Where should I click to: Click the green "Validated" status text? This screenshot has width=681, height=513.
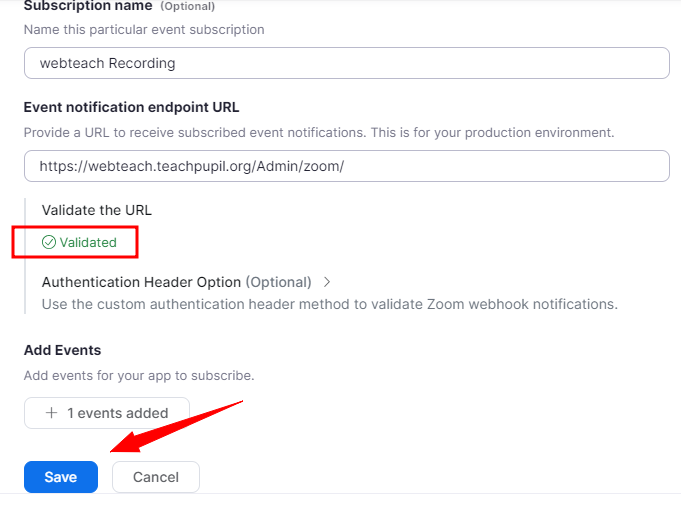(88, 242)
